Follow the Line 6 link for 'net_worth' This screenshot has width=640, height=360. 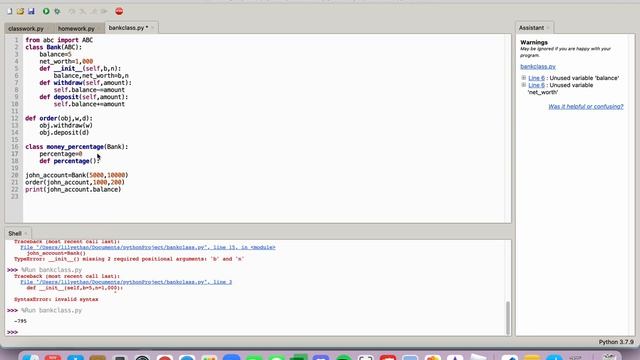536,85
